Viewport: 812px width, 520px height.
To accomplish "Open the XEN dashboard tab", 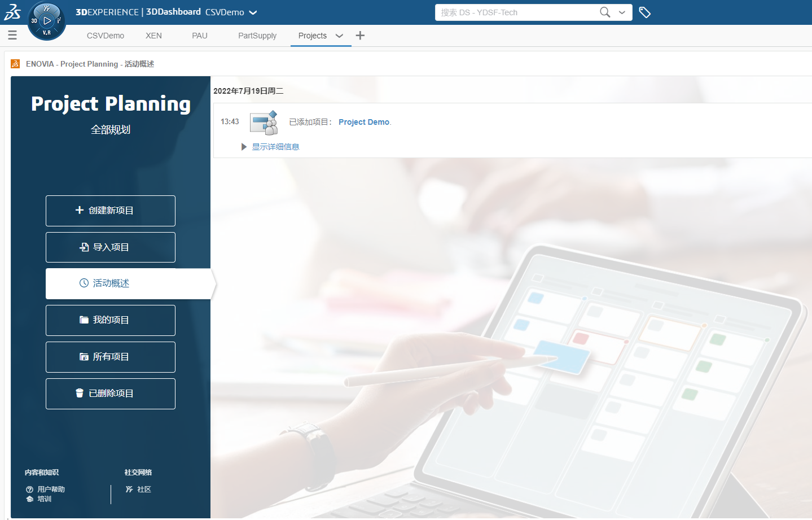I will coord(153,36).
